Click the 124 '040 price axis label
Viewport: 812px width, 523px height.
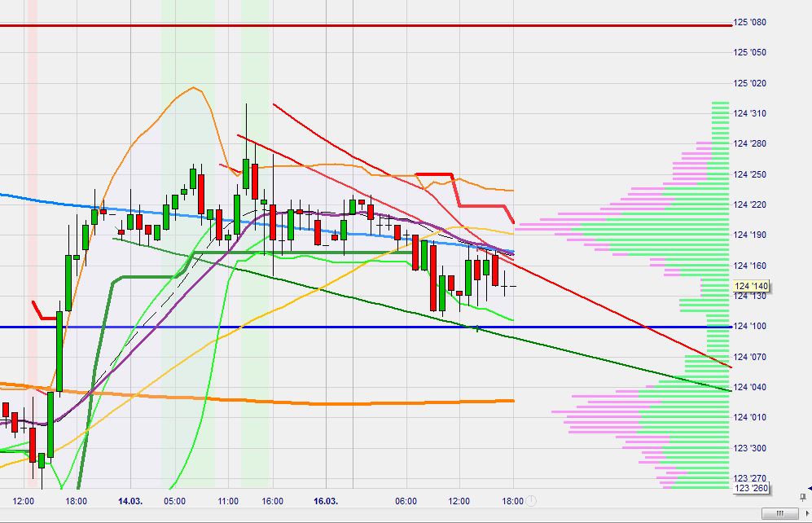(749, 387)
